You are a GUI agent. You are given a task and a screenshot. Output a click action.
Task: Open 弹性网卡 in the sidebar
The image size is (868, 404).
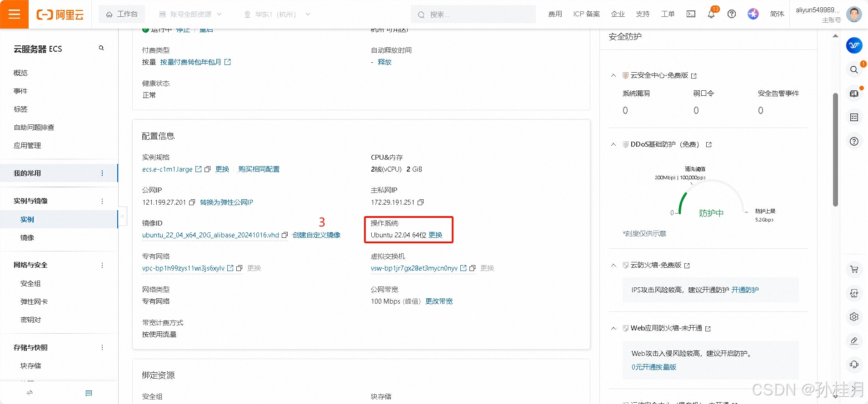[x=34, y=301]
